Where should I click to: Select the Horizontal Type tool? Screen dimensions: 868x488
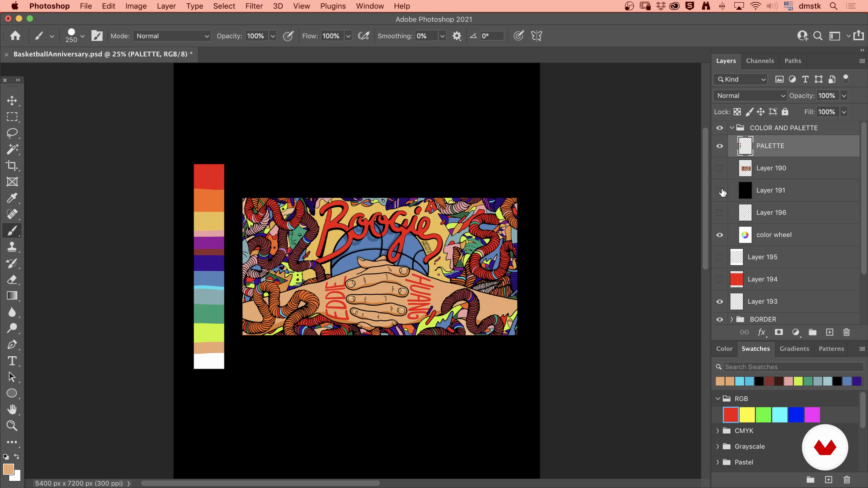(x=12, y=361)
